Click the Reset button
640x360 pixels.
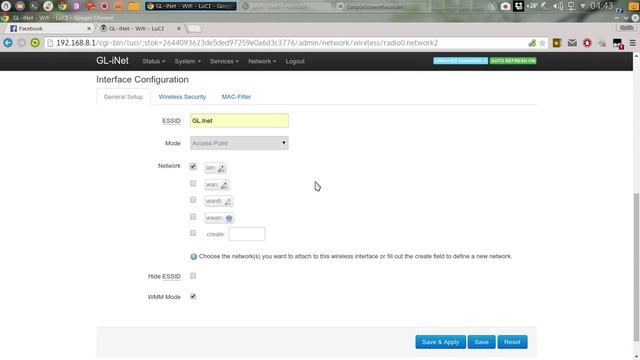pyautogui.click(x=512, y=342)
